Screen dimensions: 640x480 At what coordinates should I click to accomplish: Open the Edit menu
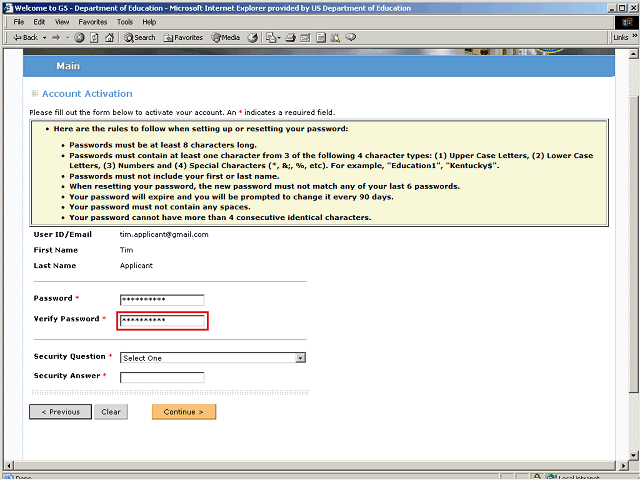pyautogui.click(x=39, y=22)
